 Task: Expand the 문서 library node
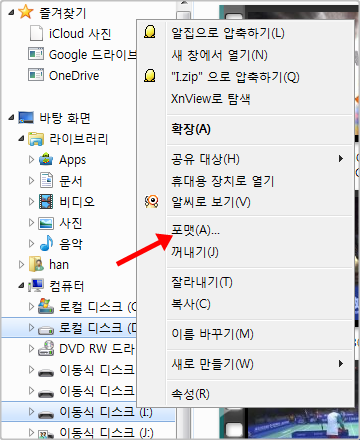tap(31, 181)
